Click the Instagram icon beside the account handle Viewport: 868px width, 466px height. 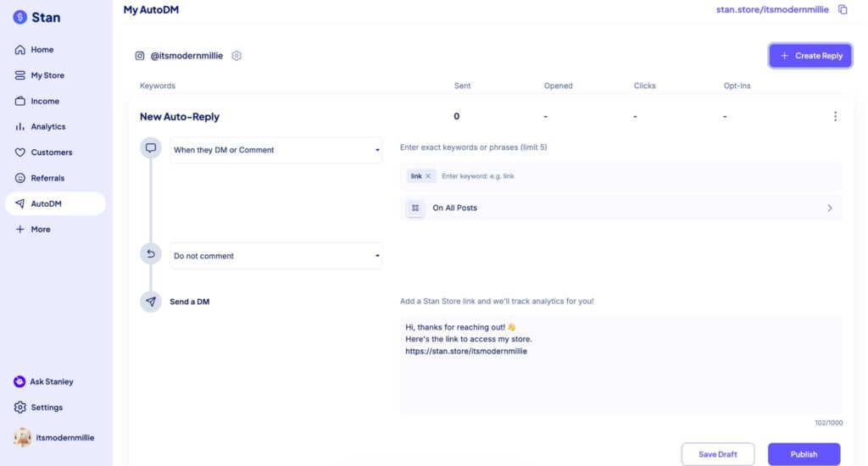pos(140,56)
